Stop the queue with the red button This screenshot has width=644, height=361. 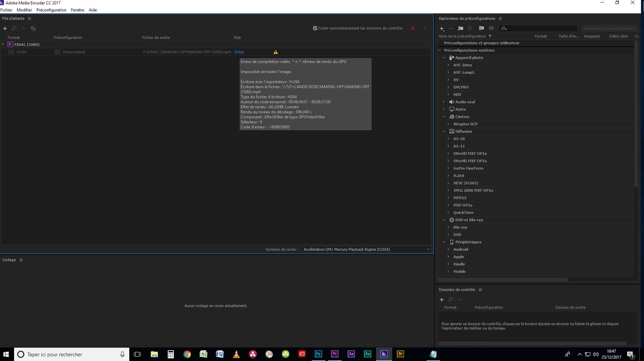pos(413,28)
